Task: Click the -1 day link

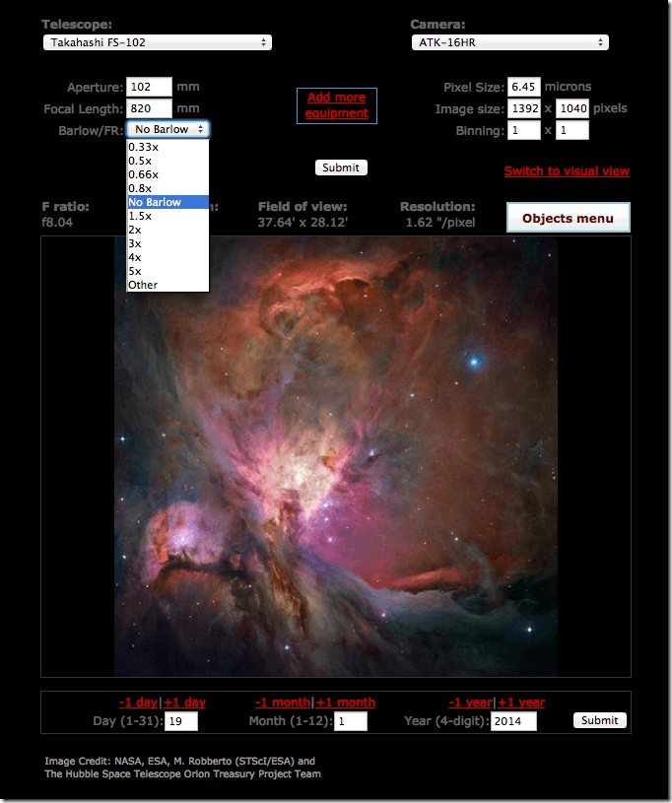Action: pos(138,703)
